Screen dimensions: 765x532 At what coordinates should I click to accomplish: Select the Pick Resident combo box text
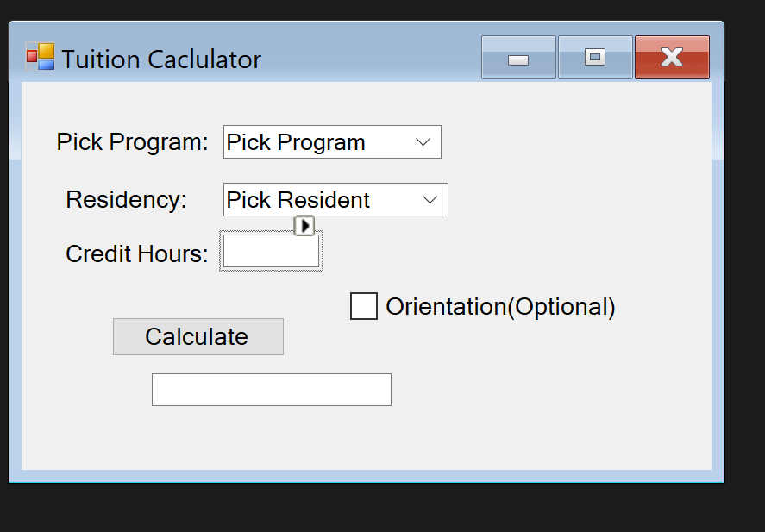[x=298, y=200]
